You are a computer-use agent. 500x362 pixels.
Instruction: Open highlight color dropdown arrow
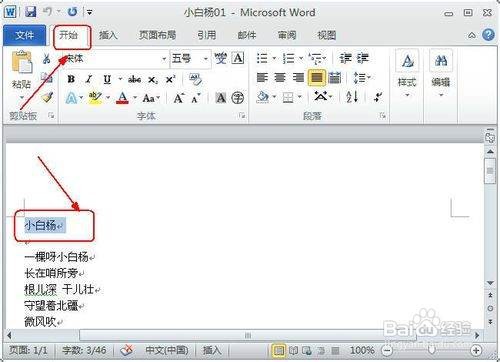(108, 98)
